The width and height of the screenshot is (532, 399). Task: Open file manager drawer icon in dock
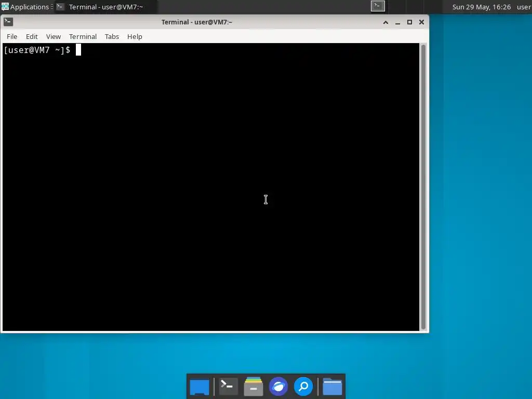coord(254,387)
